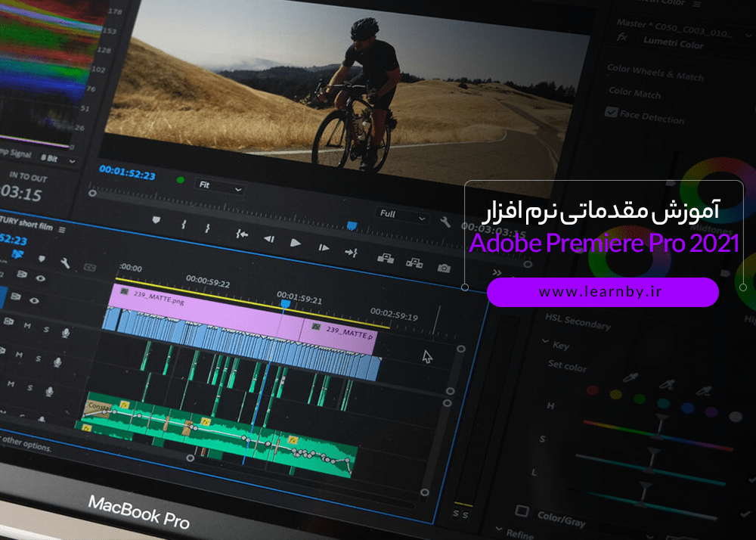Solo the third audio track row
This screenshot has height=540, width=756.
tap(30, 388)
